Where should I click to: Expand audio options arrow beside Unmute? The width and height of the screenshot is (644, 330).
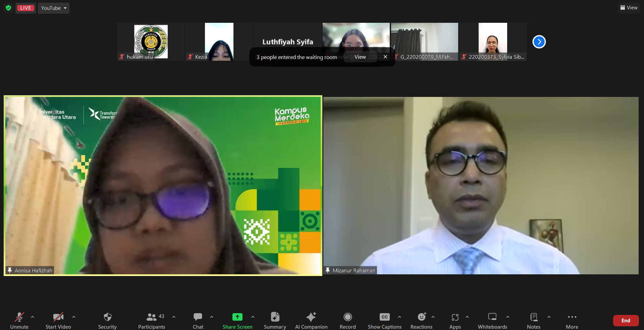tap(33, 317)
